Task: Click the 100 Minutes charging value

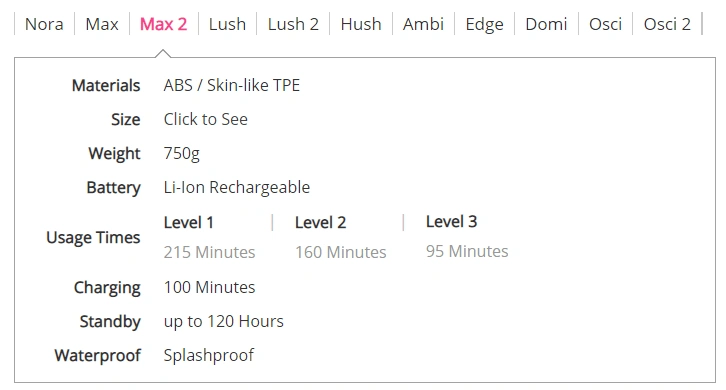Action: click(209, 288)
